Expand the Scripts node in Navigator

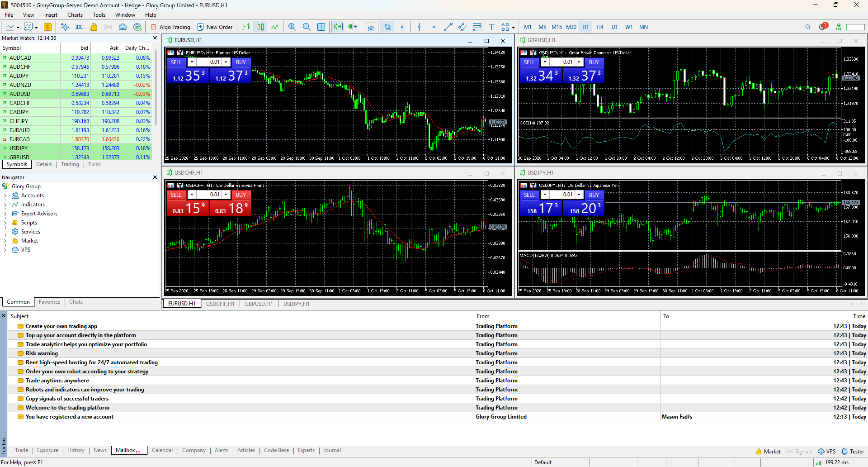[5, 223]
